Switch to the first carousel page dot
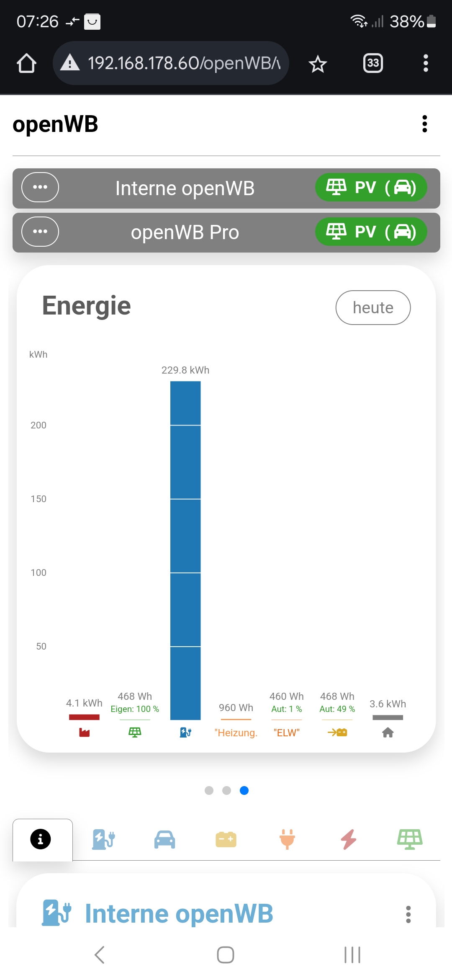Viewport: 452px width, 980px height. (209, 790)
